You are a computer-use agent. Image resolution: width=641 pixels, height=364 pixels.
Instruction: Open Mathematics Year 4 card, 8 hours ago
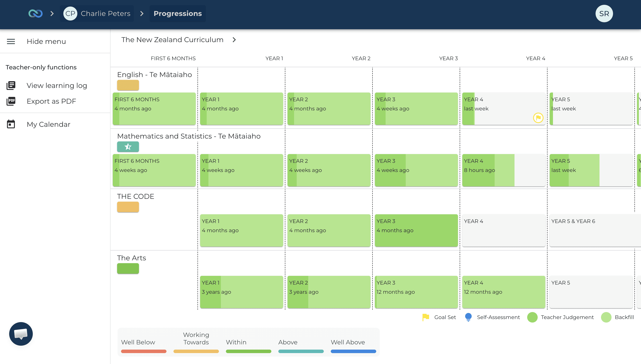[503, 170]
